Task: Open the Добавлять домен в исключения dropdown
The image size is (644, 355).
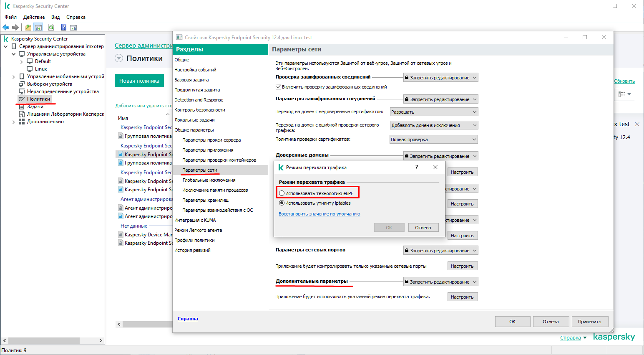Action: (x=434, y=125)
